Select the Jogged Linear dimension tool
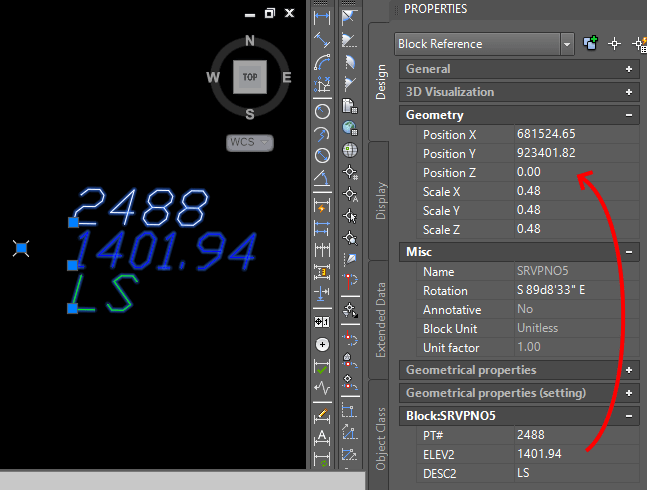 click(x=322, y=388)
